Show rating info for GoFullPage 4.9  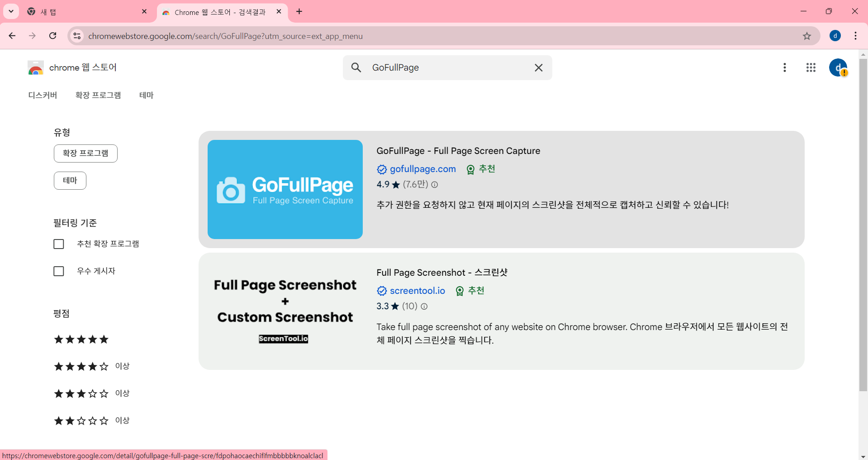point(435,185)
